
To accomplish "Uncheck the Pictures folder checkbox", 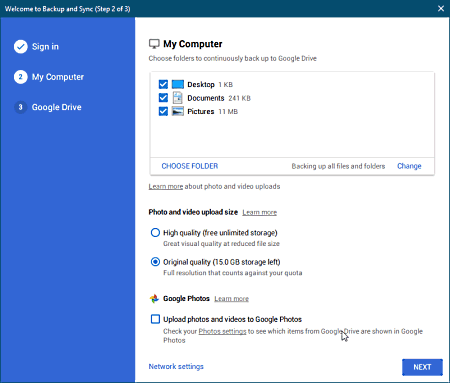I will point(163,111).
